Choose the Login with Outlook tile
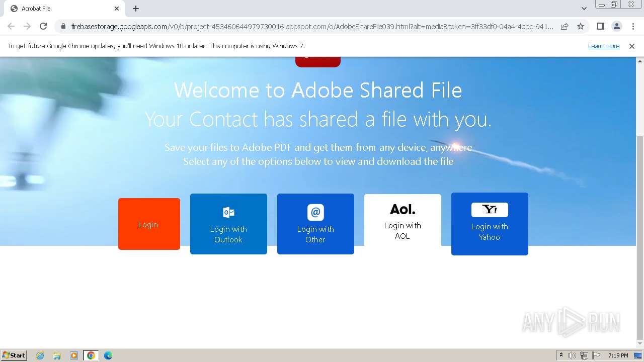Screen dimensions: 644x362 (228, 224)
